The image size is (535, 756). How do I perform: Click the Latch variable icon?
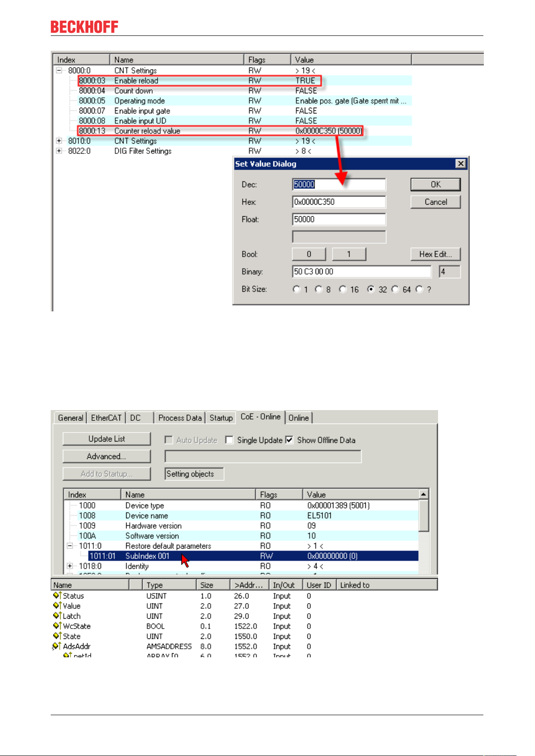[57, 616]
